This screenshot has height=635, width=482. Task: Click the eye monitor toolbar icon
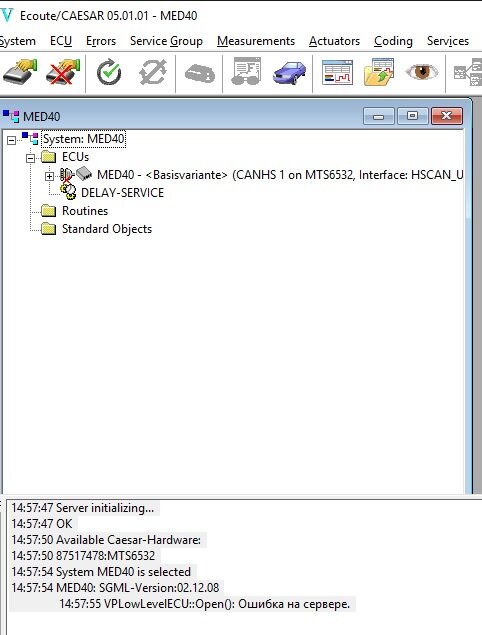click(x=422, y=72)
